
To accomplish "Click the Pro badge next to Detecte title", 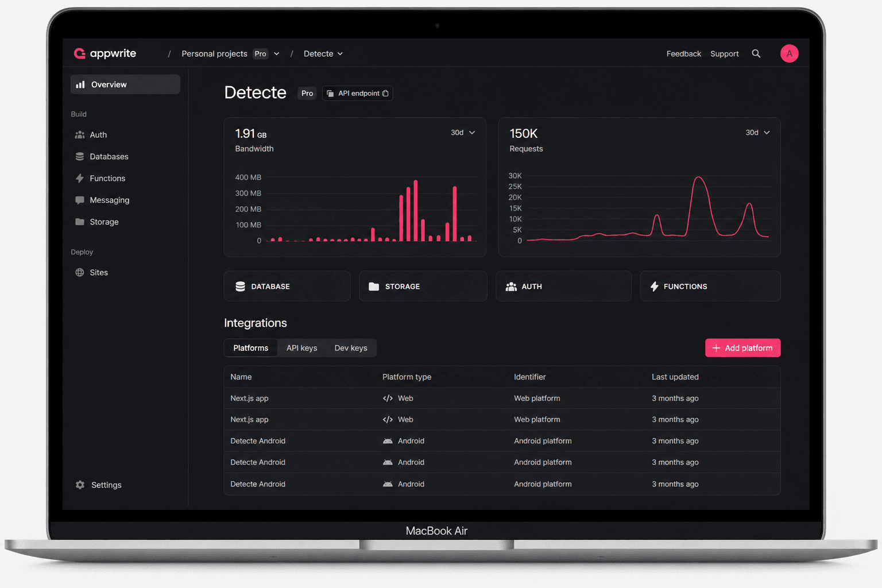I will [307, 93].
